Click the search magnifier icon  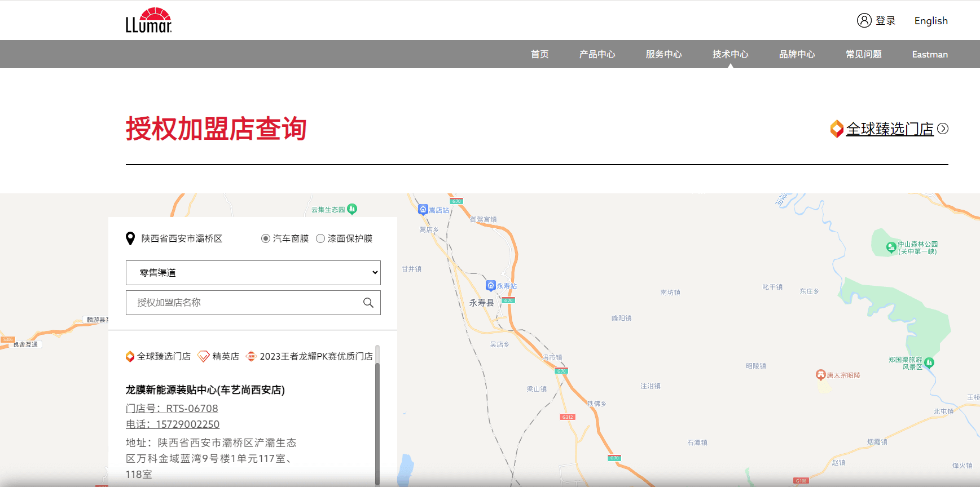368,303
